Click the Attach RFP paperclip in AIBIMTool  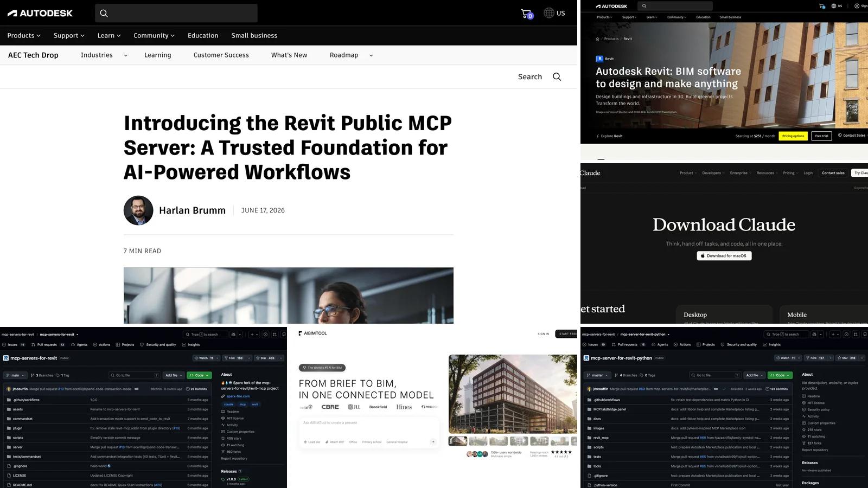point(327,442)
